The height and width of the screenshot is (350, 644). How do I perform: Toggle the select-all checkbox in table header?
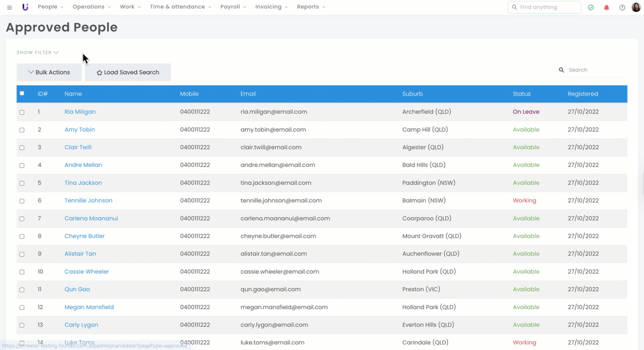click(22, 93)
